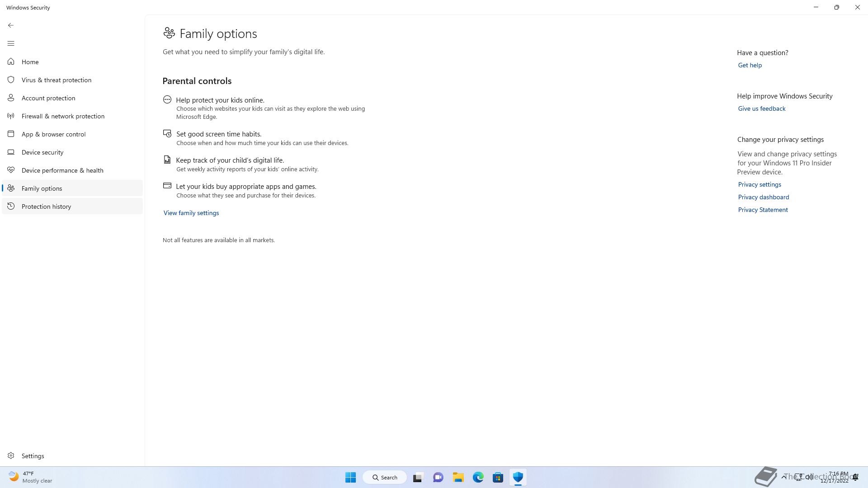Launch Microsoft Edge from the taskbar

(x=478, y=477)
